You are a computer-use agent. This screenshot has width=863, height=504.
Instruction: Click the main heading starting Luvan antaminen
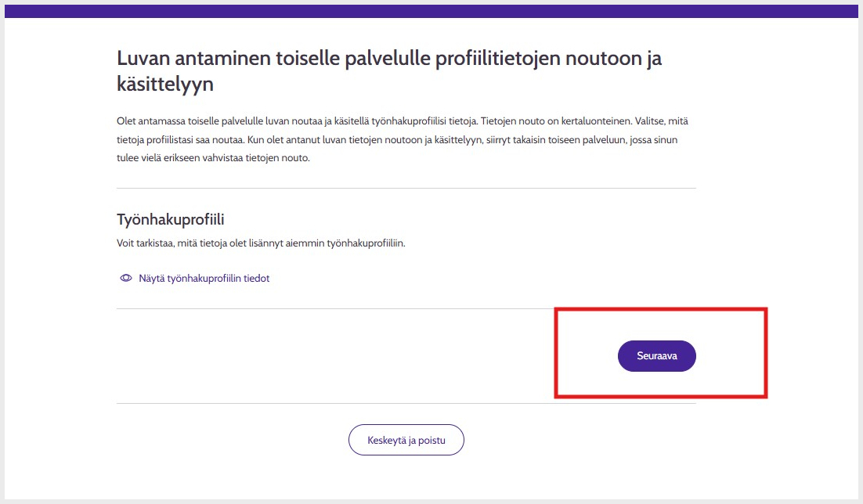(388, 59)
